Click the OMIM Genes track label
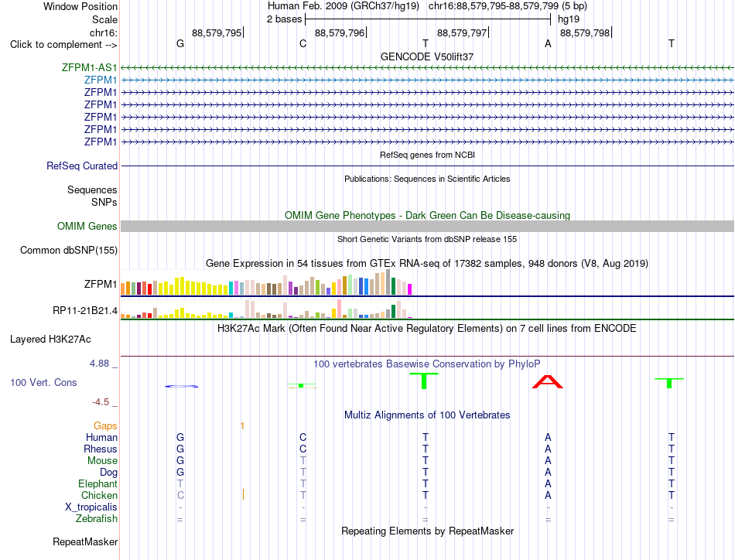735x560 pixels. [87, 227]
